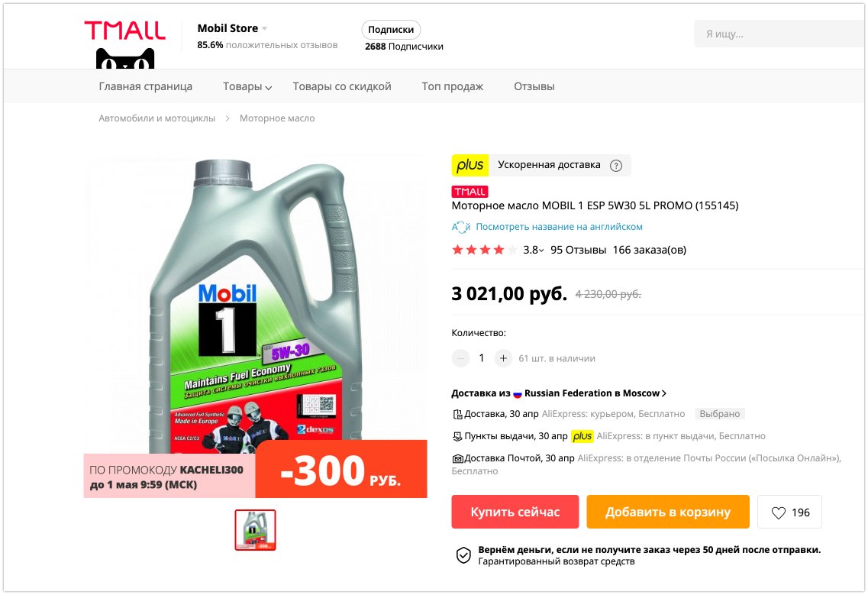868x595 pixels.
Task: Select the Mobil 1 product thumbnail
Action: click(x=255, y=530)
